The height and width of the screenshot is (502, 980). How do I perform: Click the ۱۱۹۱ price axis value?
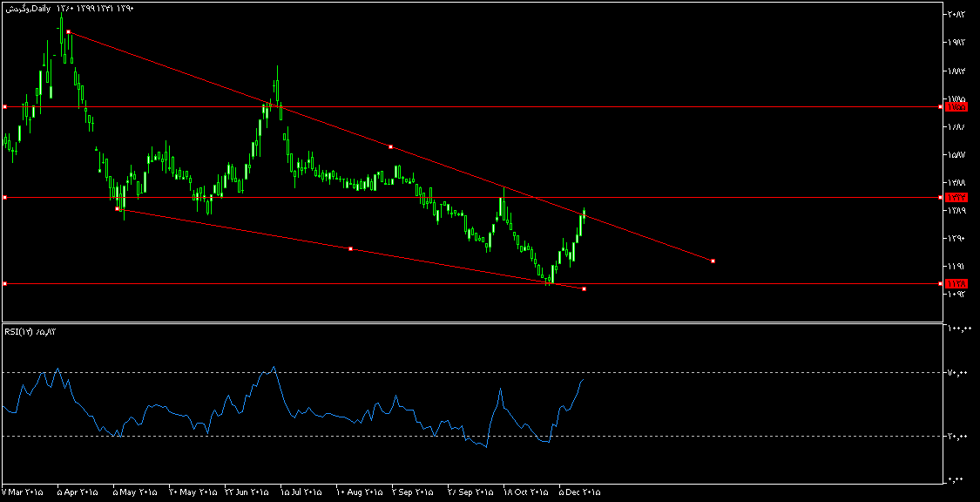pos(956,267)
